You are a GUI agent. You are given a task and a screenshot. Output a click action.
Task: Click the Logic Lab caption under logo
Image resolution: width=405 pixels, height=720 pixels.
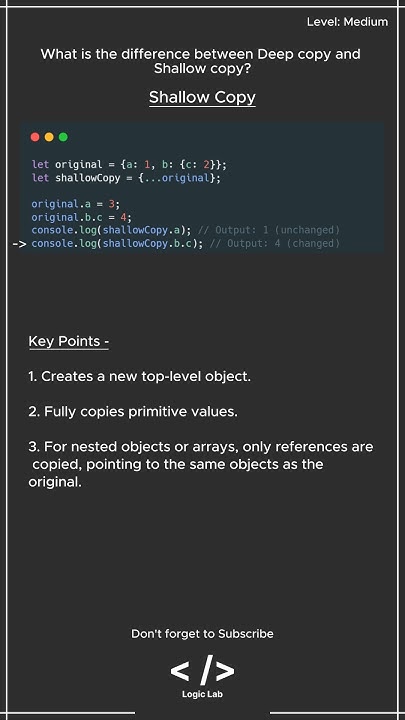202,694
